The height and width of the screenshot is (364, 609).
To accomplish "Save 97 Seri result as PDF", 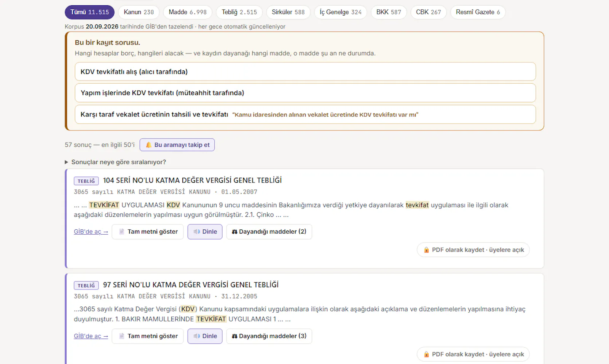I will pyautogui.click(x=473, y=354).
